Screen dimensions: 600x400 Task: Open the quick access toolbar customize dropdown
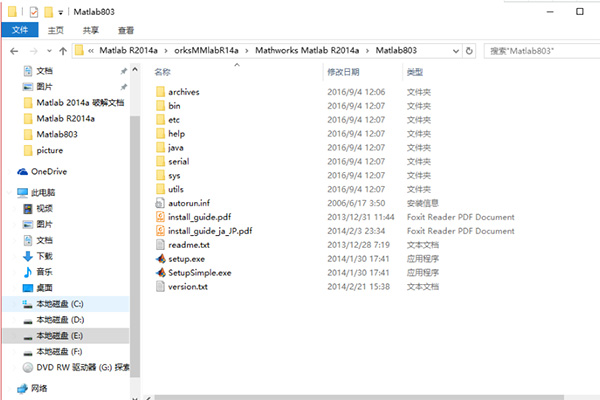pos(60,13)
